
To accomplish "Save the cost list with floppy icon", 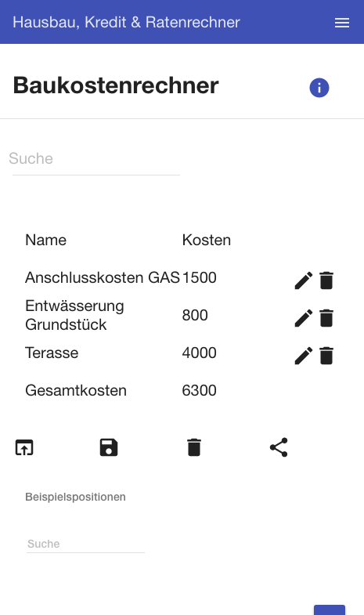I will coord(109,447).
